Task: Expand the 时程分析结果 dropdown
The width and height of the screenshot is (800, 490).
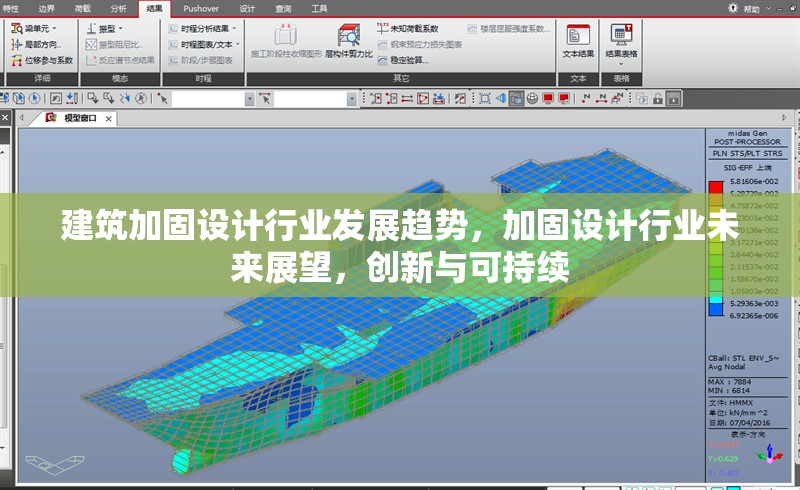Action: (x=234, y=29)
